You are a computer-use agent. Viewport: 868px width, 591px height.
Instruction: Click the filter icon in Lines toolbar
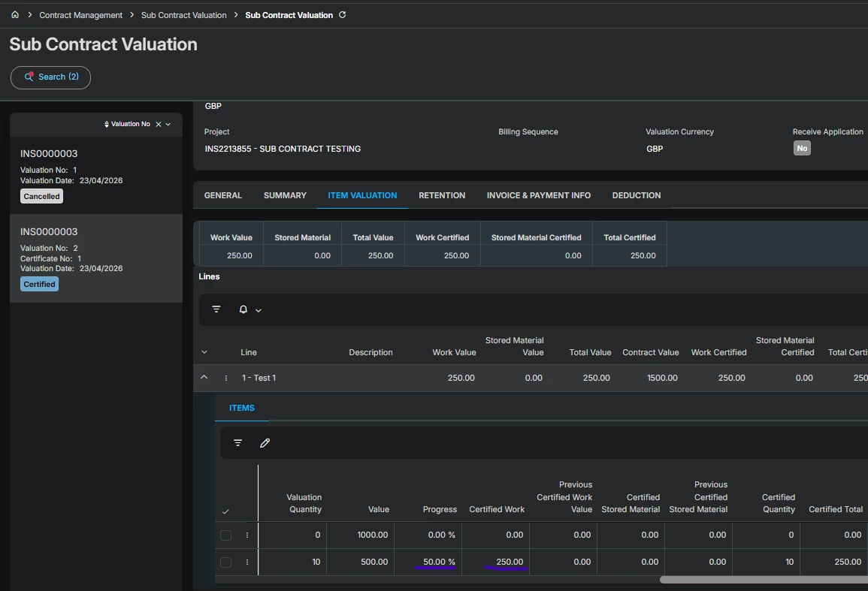216,309
